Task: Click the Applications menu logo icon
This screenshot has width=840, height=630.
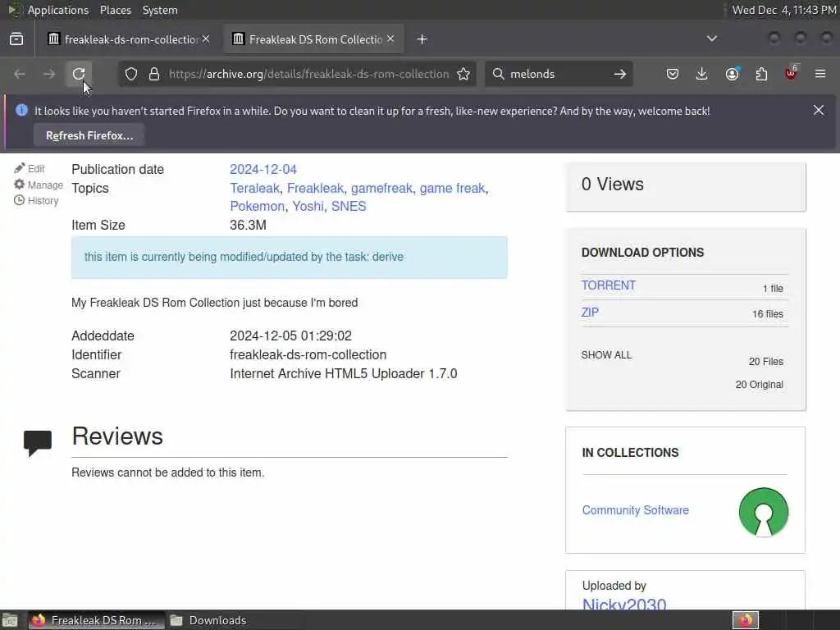Action: [x=15, y=10]
